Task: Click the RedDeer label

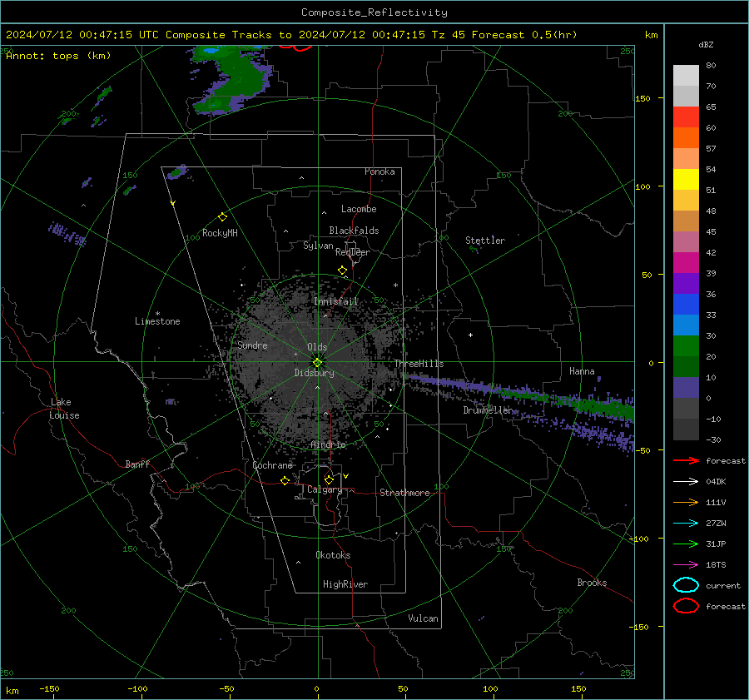Action: pyautogui.click(x=353, y=252)
